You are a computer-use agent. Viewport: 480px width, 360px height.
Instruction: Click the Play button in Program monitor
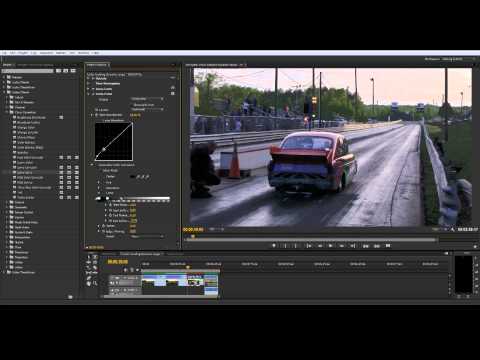click(330, 246)
